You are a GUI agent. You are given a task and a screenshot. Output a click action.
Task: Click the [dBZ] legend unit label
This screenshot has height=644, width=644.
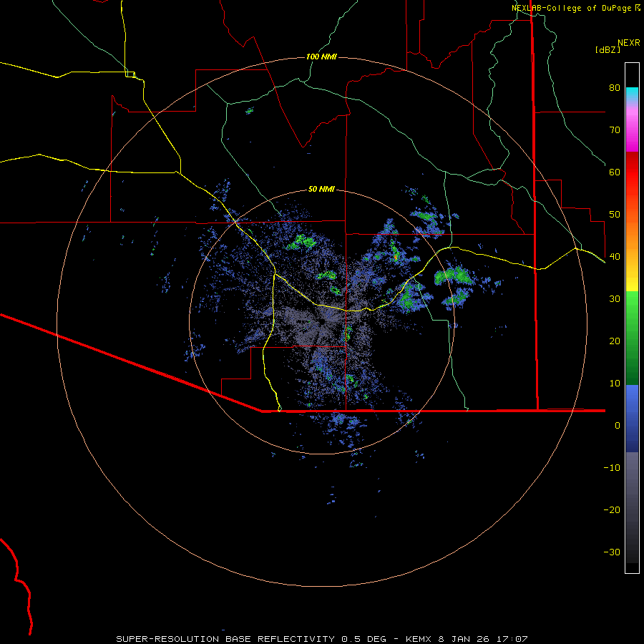coord(608,50)
